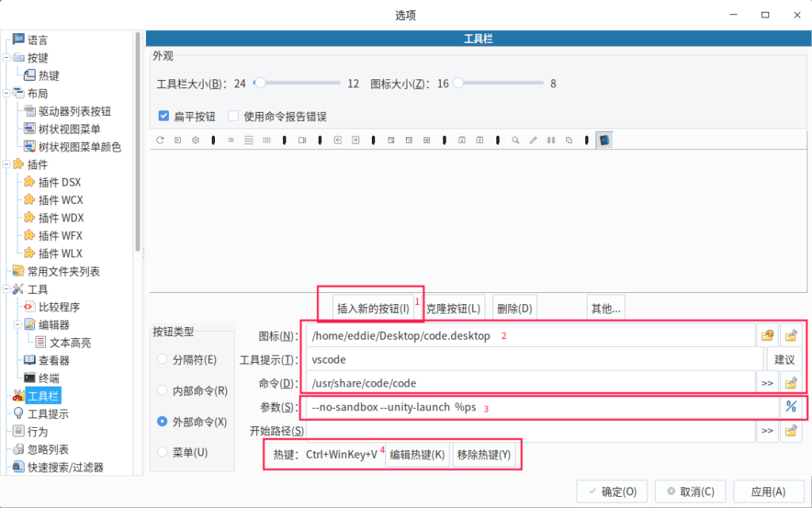The height and width of the screenshot is (508, 812).
Task: Click the settings gear icon in toolbar preview
Action: click(195, 140)
